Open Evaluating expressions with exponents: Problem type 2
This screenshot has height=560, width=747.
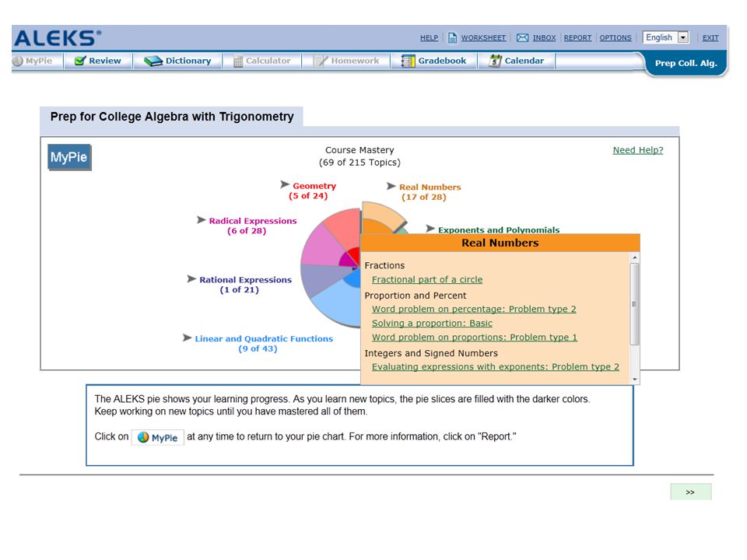pos(496,367)
